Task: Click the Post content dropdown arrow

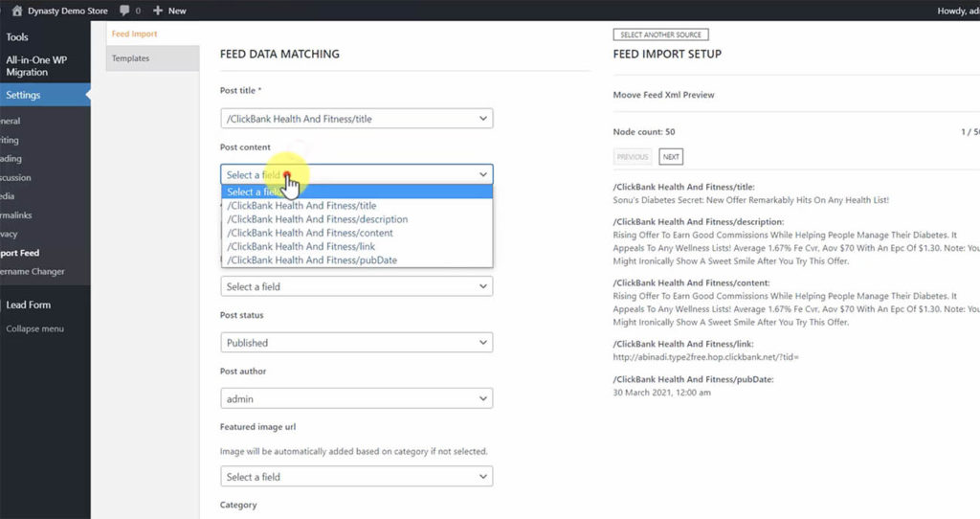Action: pyautogui.click(x=483, y=174)
